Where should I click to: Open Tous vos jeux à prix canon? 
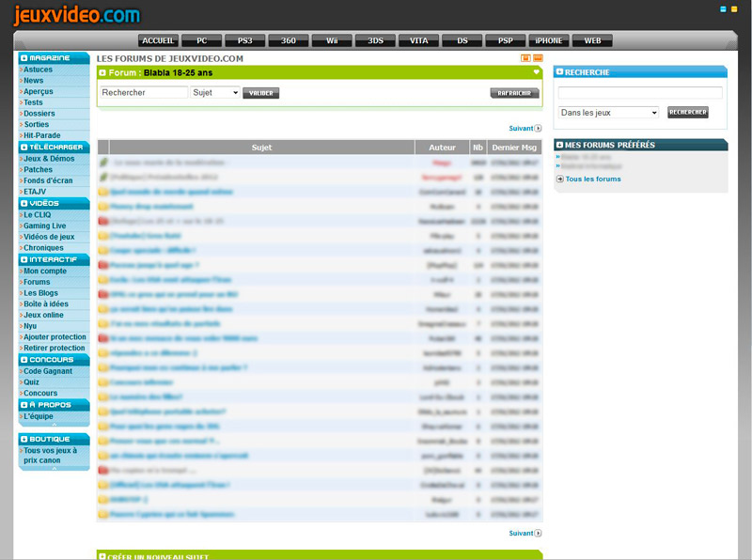click(51, 456)
